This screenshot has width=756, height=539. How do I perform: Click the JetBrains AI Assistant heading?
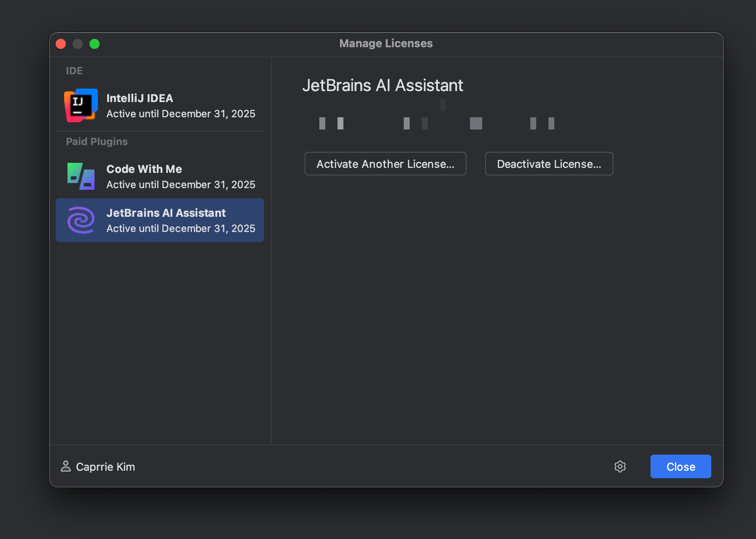(x=383, y=86)
